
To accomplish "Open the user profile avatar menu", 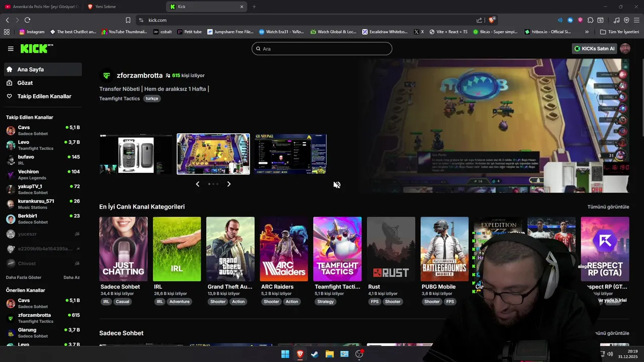I will pos(625,49).
